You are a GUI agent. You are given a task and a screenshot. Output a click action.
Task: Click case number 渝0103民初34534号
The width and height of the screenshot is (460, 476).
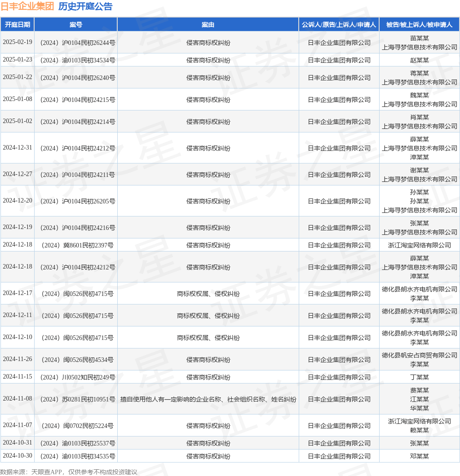pos(78,60)
